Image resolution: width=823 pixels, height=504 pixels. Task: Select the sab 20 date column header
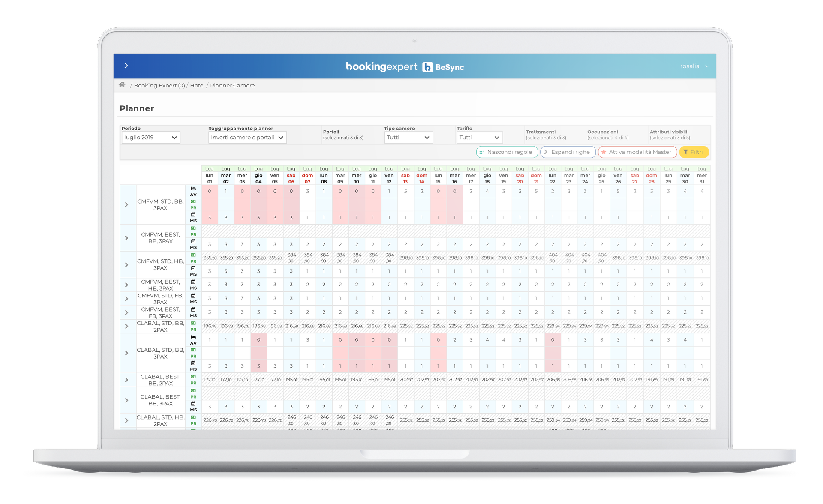pos(520,175)
